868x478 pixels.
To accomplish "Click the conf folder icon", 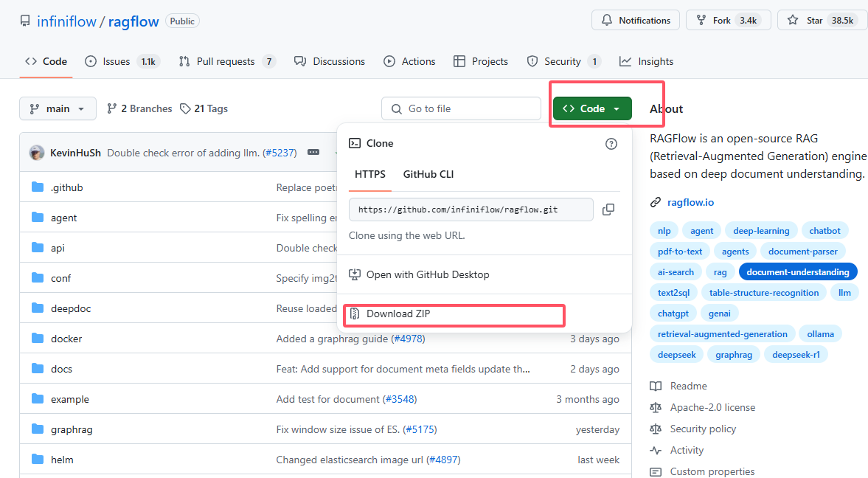I will [38, 277].
